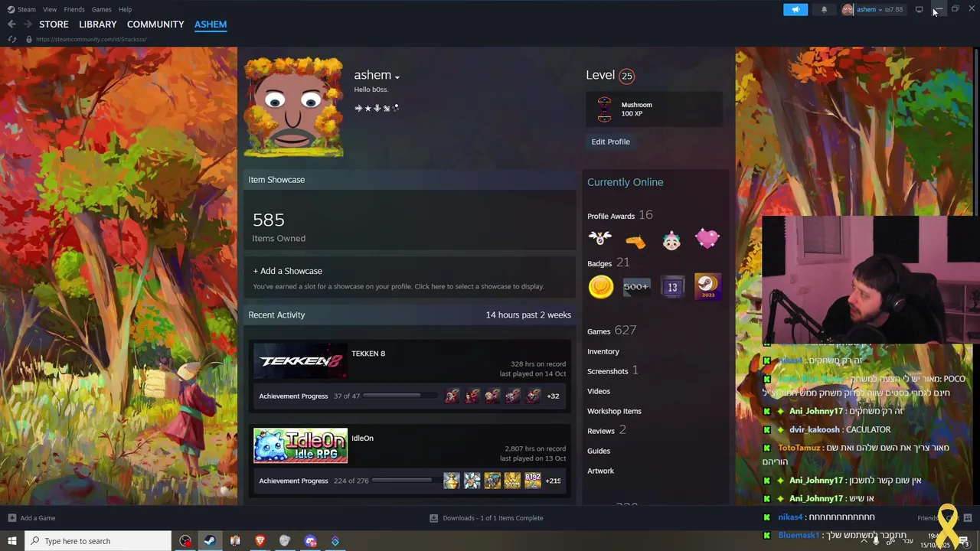Viewport: 980px width, 551px height.
Task: View the +219 IdleOn achievements
Action: point(553,481)
